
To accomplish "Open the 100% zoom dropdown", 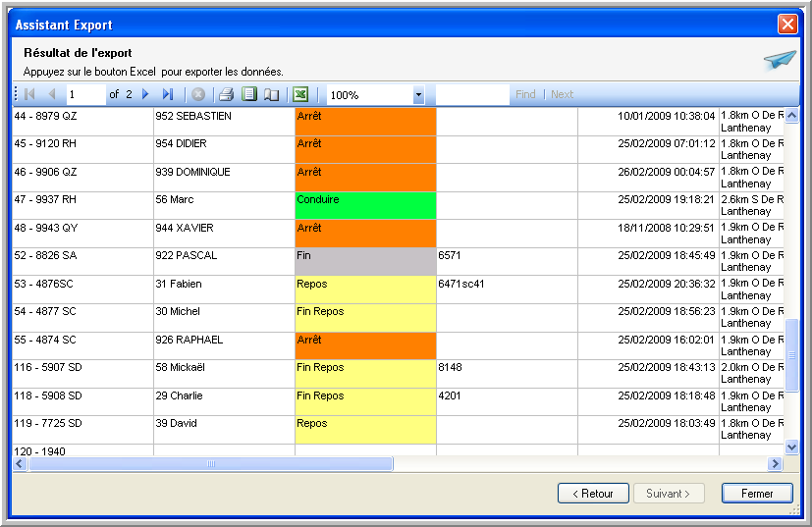I will pyautogui.click(x=418, y=95).
